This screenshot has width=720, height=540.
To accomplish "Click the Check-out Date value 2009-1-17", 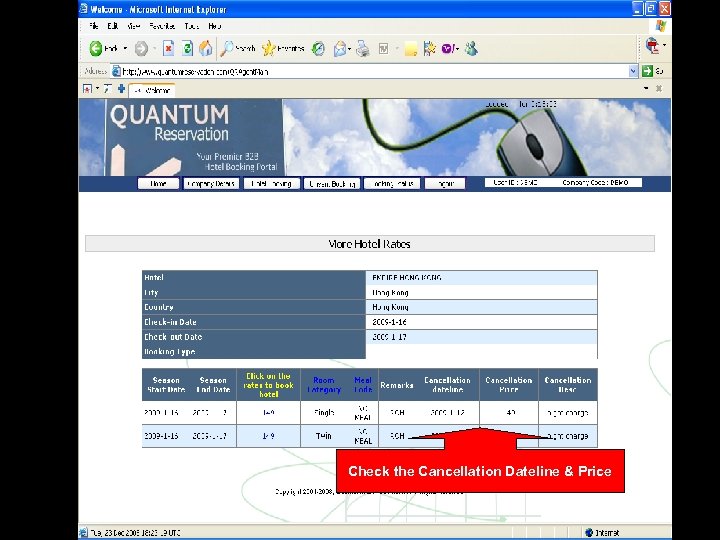I will click(x=389, y=337).
